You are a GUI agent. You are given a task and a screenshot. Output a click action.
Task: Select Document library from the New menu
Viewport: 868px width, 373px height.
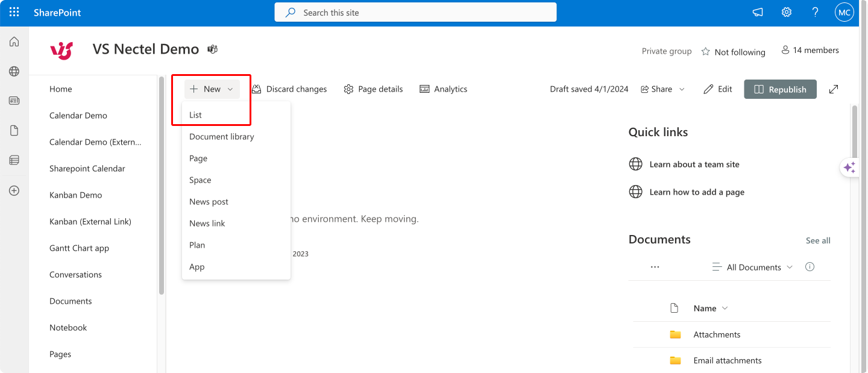pyautogui.click(x=236, y=136)
